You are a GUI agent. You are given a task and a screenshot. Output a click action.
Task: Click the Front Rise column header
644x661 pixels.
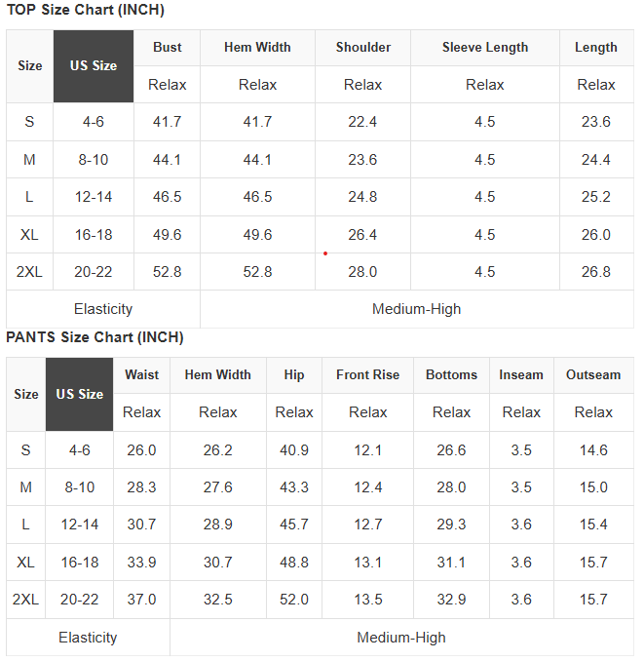coord(367,374)
